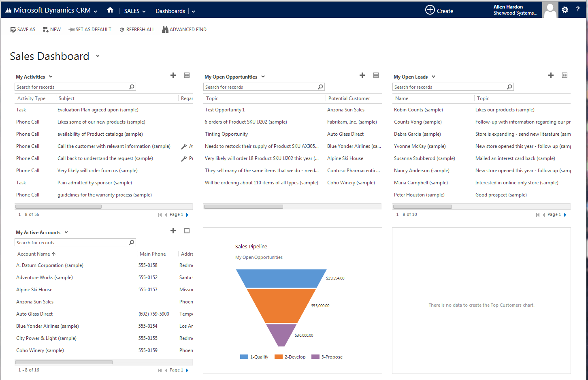The height and width of the screenshot is (380, 588).
Task: Open the Create quick-create button
Action: [x=439, y=11]
